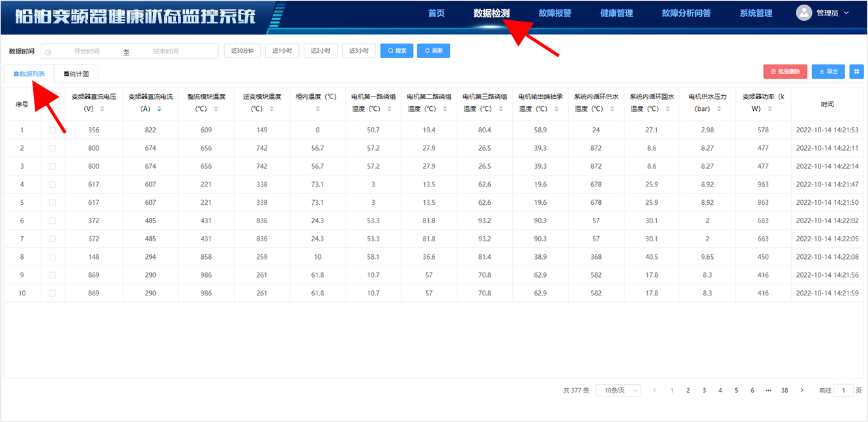Screen dimensions: 868x422
Task: Click the pagination ellipsis to jump pages
Action: pyautogui.click(x=768, y=390)
